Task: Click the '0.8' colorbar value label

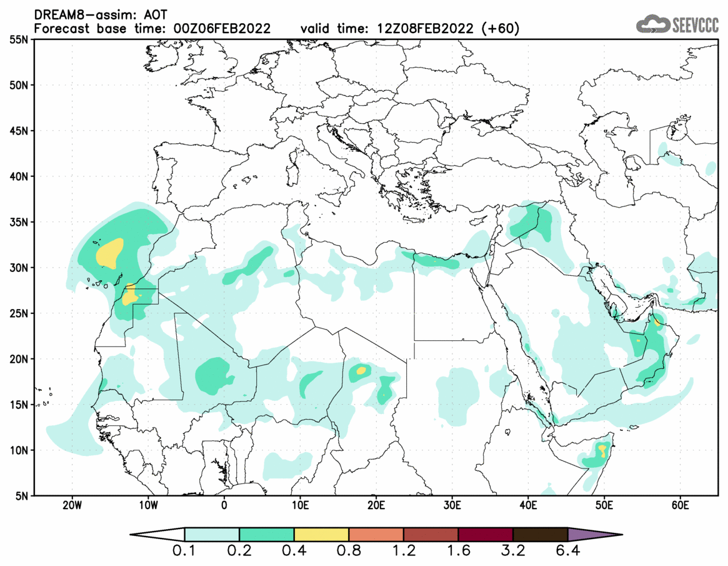Action: coord(349,550)
